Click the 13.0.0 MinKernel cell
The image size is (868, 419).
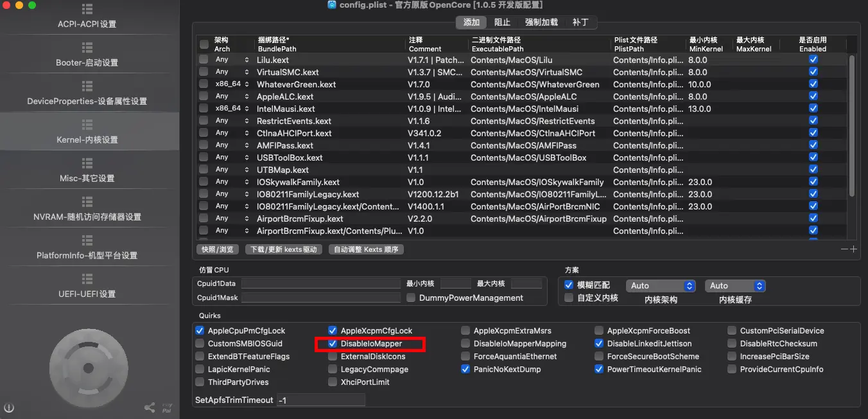click(700, 109)
